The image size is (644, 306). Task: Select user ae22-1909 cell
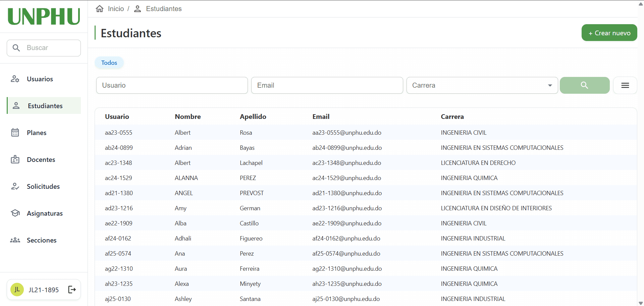point(119,223)
